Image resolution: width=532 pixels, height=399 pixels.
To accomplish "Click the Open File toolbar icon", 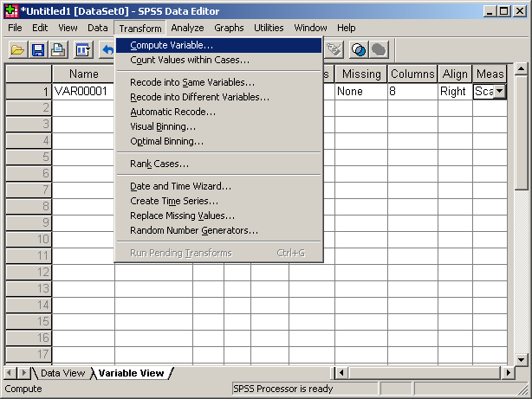I will point(17,49).
